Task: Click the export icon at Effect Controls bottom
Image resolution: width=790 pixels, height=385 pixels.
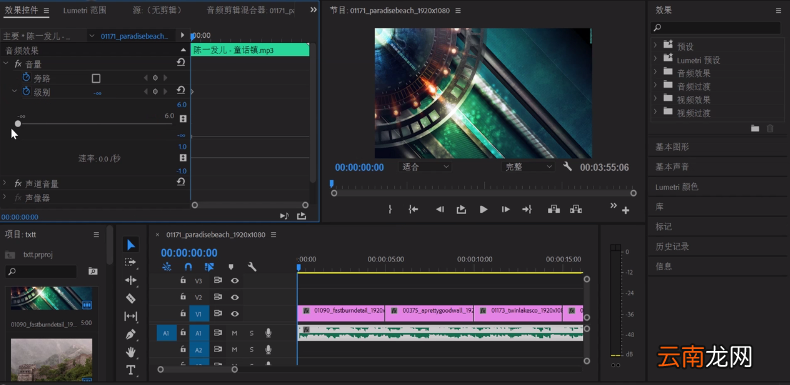Action: [x=301, y=216]
